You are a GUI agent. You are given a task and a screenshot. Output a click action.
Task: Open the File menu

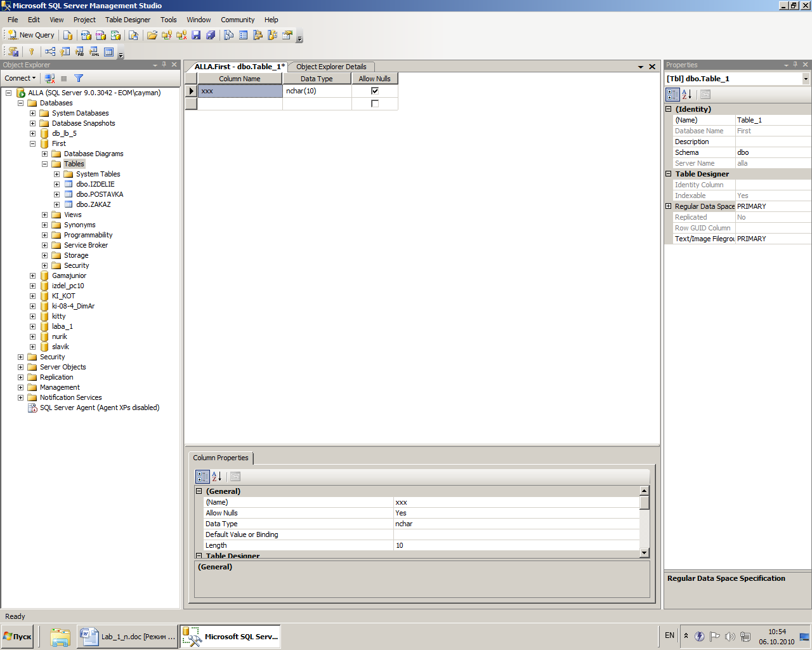click(x=13, y=20)
